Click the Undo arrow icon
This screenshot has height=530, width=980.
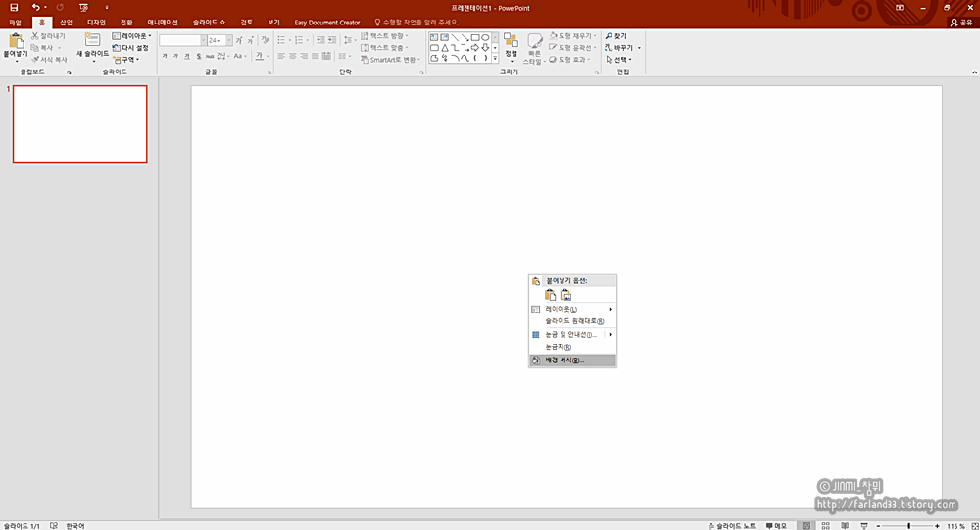click(35, 8)
